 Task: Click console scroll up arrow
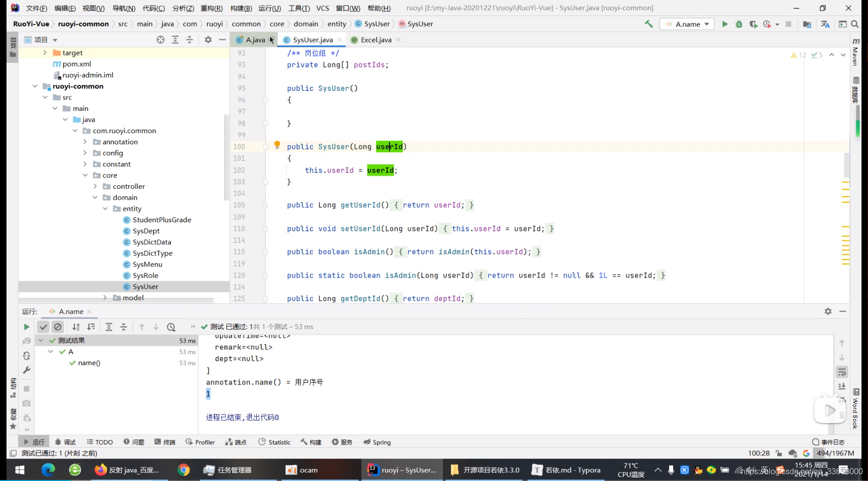[842, 343]
